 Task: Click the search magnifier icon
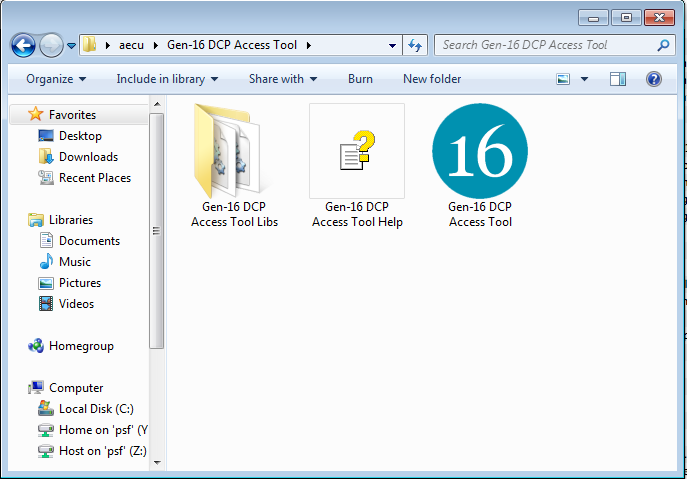pos(664,45)
